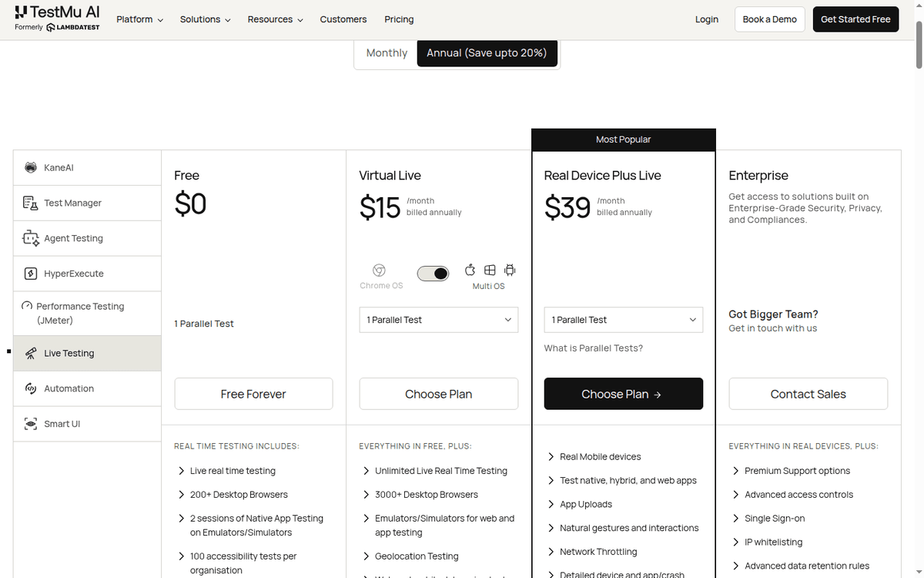Select Test Manager pricing tab

pyautogui.click(x=87, y=203)
